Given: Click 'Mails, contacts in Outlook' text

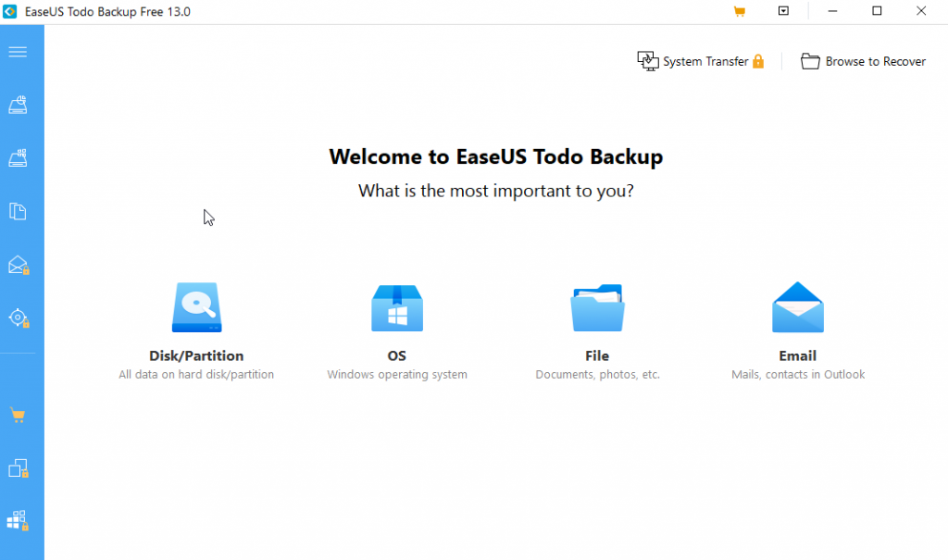Looking at the screenshot, I should click(x=798, y=374).
